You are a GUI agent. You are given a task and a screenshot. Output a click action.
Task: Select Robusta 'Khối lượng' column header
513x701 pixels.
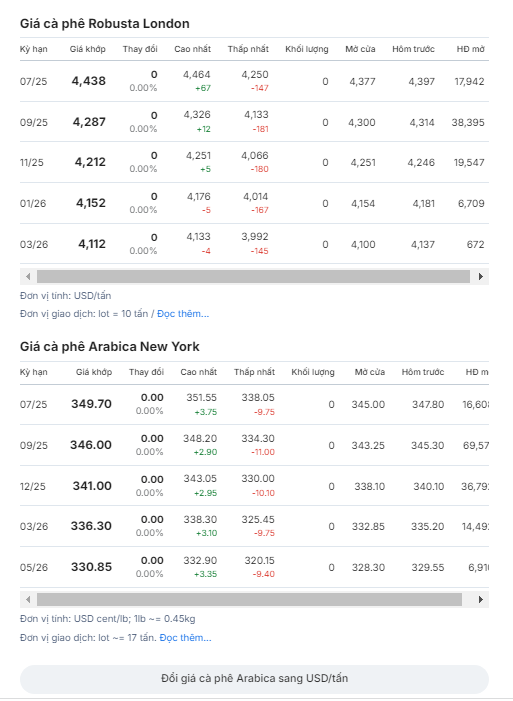pos(307,49)
